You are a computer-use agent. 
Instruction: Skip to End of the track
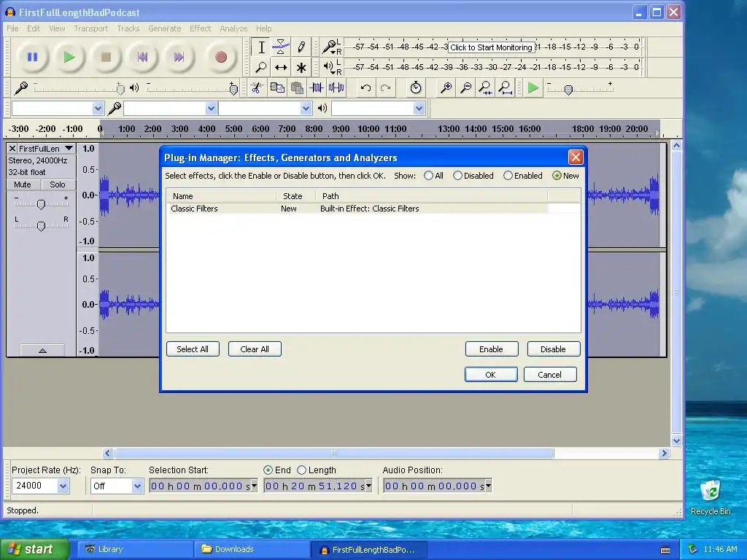tap(179, 57)
